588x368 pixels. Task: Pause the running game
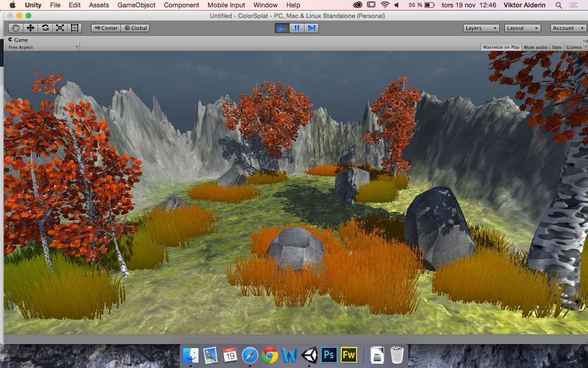[297, 28]
